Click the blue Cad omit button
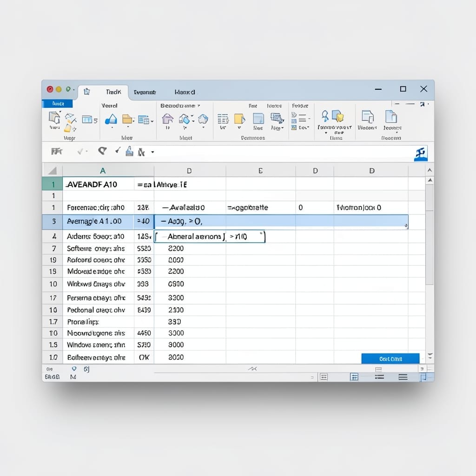Screen dimensions: 476x476 tap(390, 359)
